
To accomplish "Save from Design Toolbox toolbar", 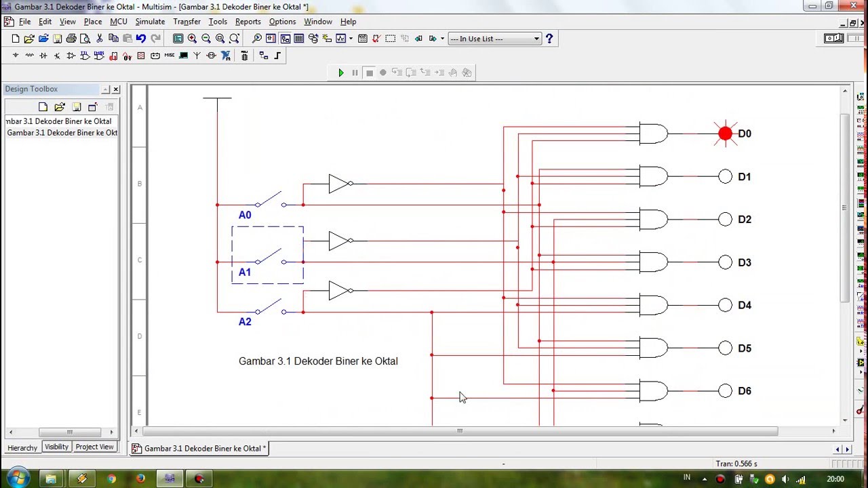I will [x=77, y=106].
